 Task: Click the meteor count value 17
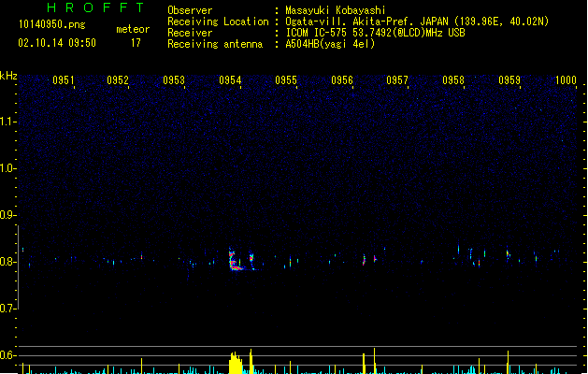(x=136, y=43)
